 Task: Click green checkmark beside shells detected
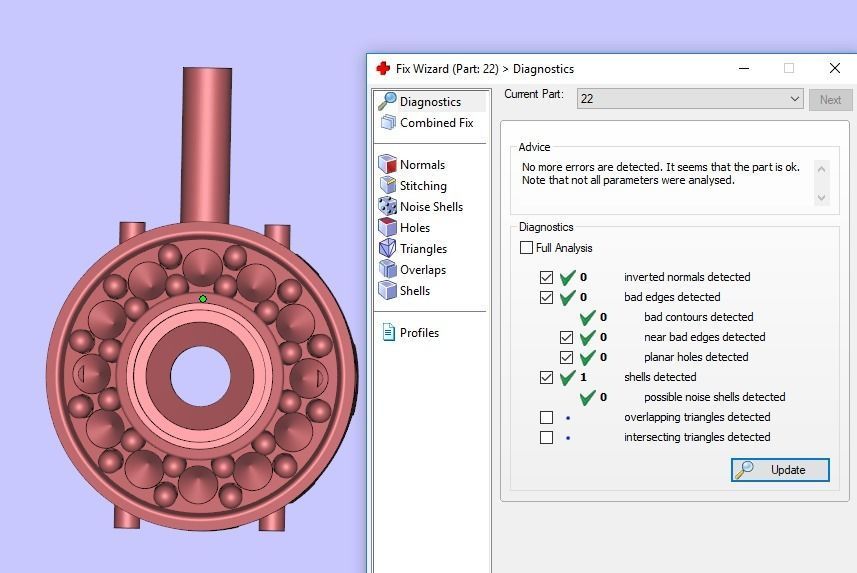[x=568, y=377]
